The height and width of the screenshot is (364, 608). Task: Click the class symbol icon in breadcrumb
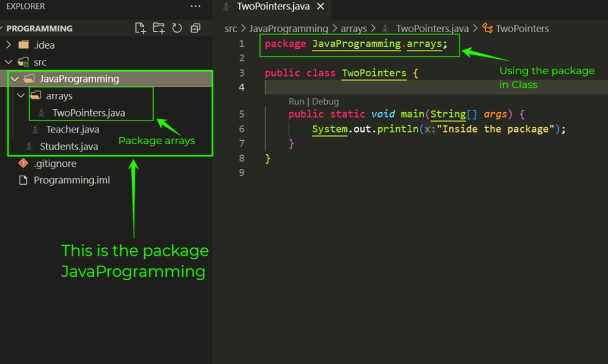click(x=487, y=29)
